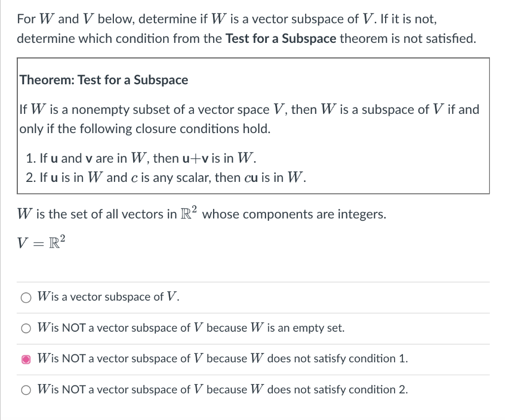
Task: Click condition 2 line in the theorem
Action: [x=163, y=177]
